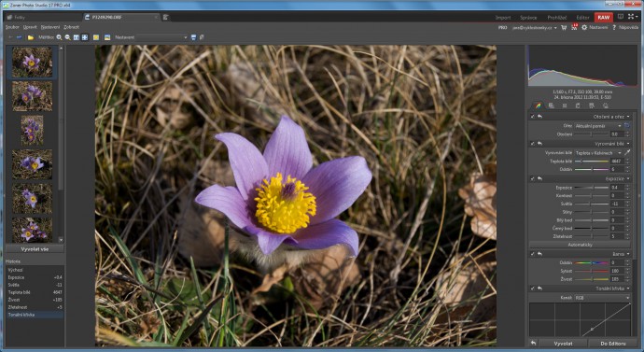
Task: Click the Nastavení gear icon
Action: tap(584, 27)
